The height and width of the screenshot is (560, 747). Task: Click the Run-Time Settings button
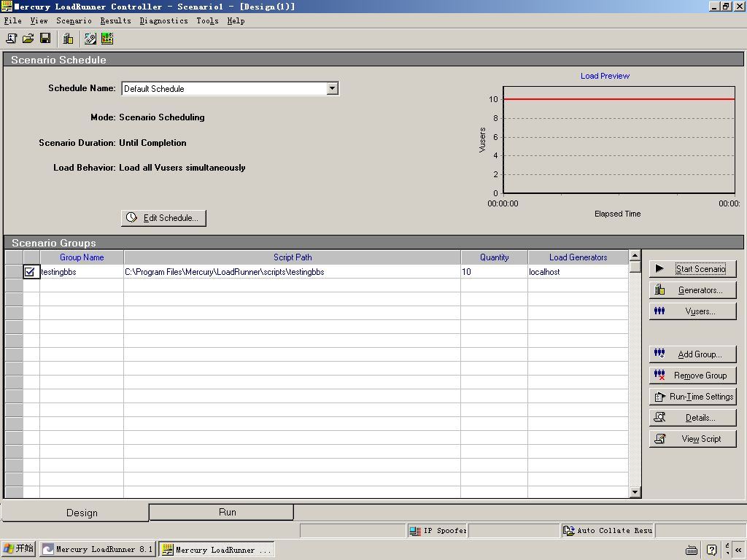[x=692, y=397]
